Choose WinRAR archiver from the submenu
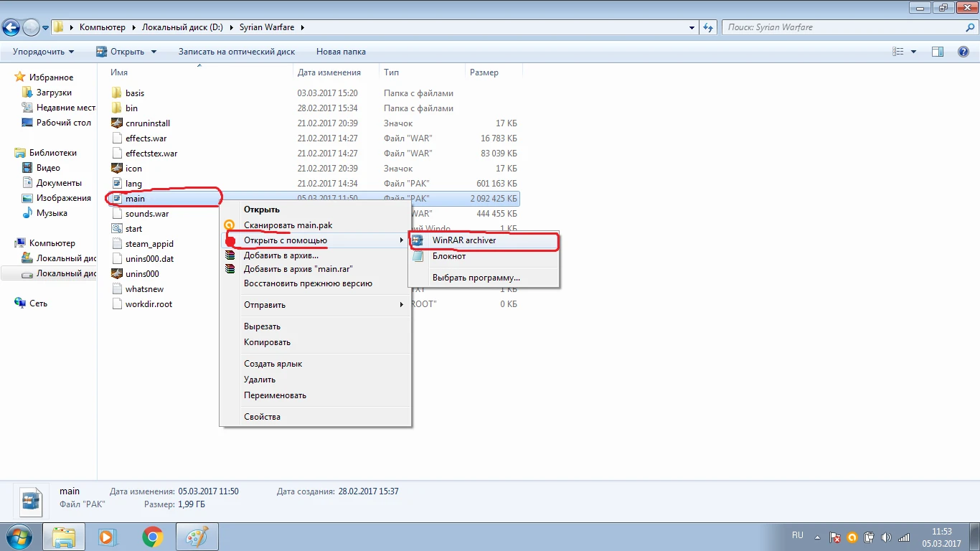The image size is (980, 551). coord(484,240)
